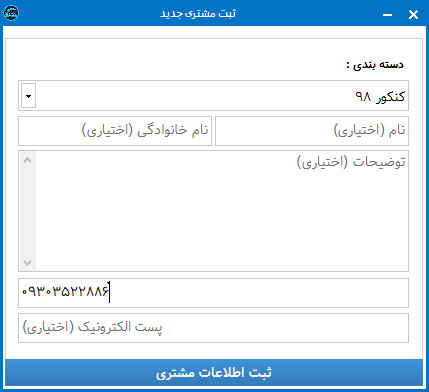Screen dimensions: 429x392
Task: Focus the نام خانوادگی (اختیاری) field
Action: [115, 131]
